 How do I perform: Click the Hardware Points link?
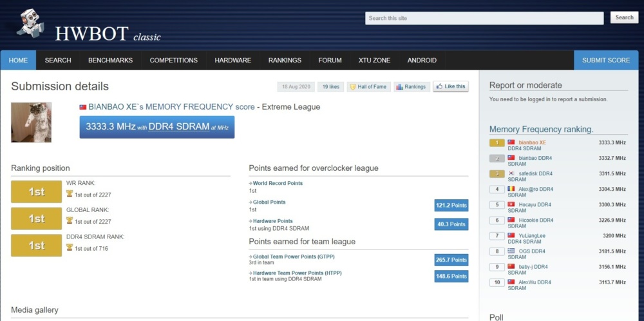[x=272, y=221]
